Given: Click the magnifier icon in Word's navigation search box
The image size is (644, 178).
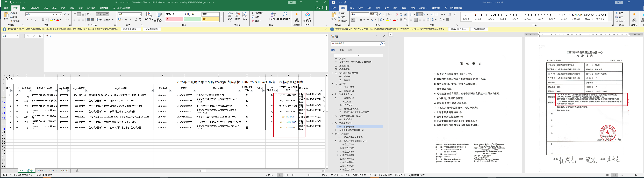Looking at the screenshot, I should pos(382,43).
